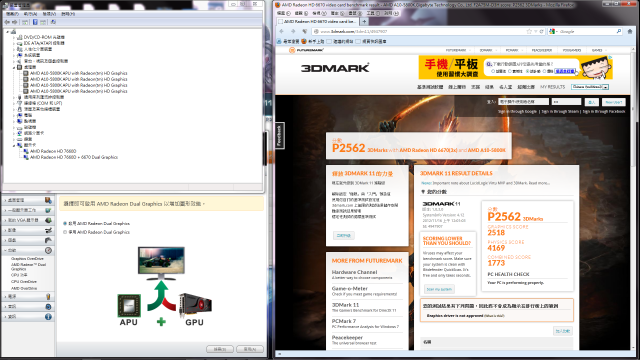Image resolution: width=640 pixels, height=360 pixels.
Task: Click the scan for hardware changes toolbar icon
Action: 53,22
